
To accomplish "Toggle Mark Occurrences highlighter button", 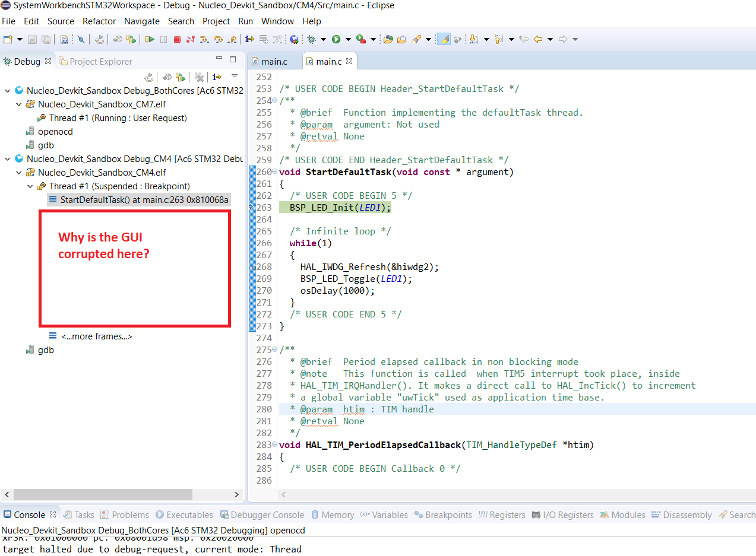I will (443, 39).
